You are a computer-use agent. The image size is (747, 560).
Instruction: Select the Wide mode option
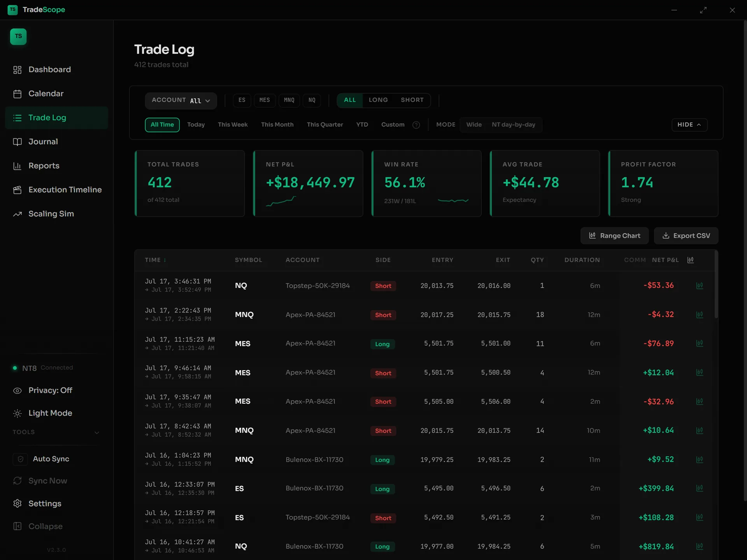point(474,125)
